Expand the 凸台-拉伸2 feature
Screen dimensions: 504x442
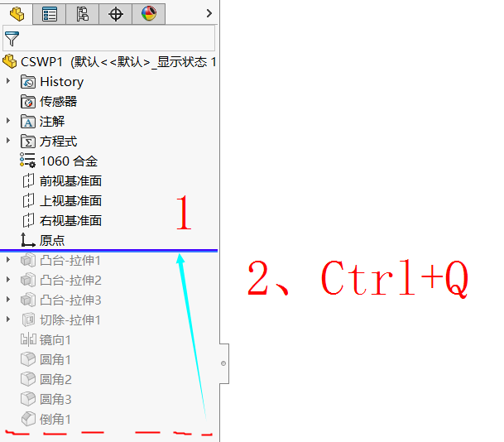(8, 280)
